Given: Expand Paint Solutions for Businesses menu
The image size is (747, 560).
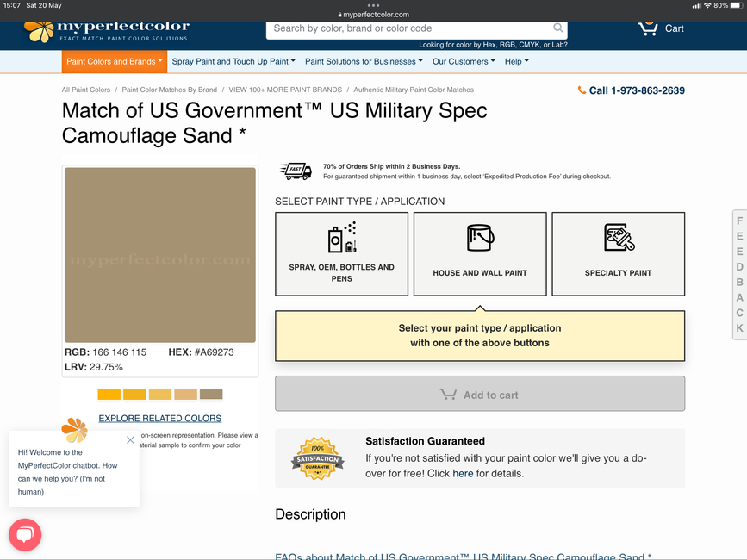Looking at the screenshot, I should tap(364, 61).
